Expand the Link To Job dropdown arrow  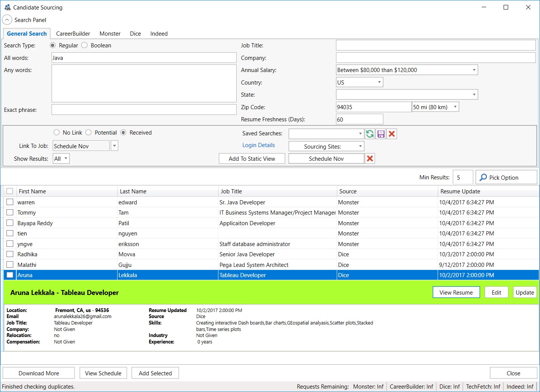point(115,146)
